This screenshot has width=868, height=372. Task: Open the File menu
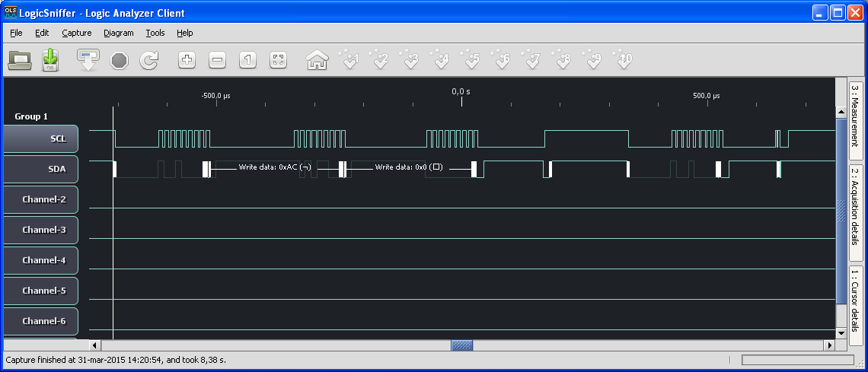[16, 33]
